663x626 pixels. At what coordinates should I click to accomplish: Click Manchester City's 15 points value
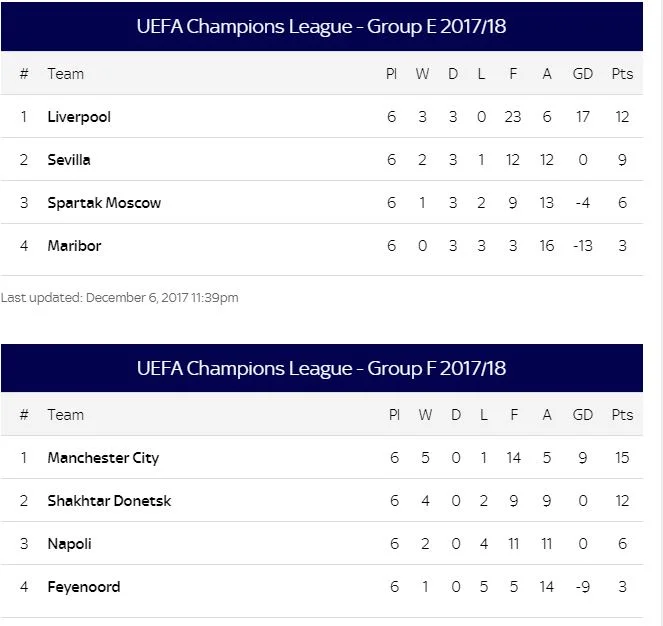click(622, 458)
